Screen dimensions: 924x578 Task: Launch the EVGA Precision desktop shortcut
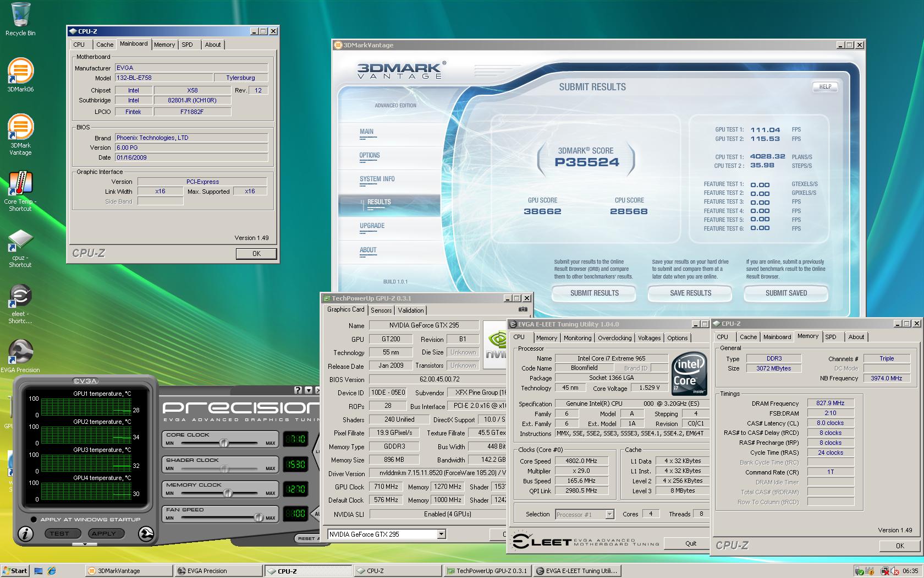tap(20, 356)
